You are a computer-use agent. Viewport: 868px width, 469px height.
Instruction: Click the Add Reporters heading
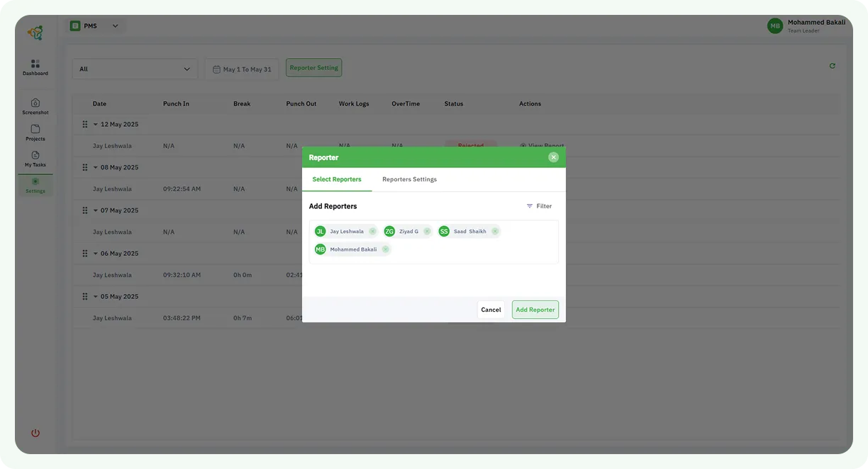(x=333, y=206)
